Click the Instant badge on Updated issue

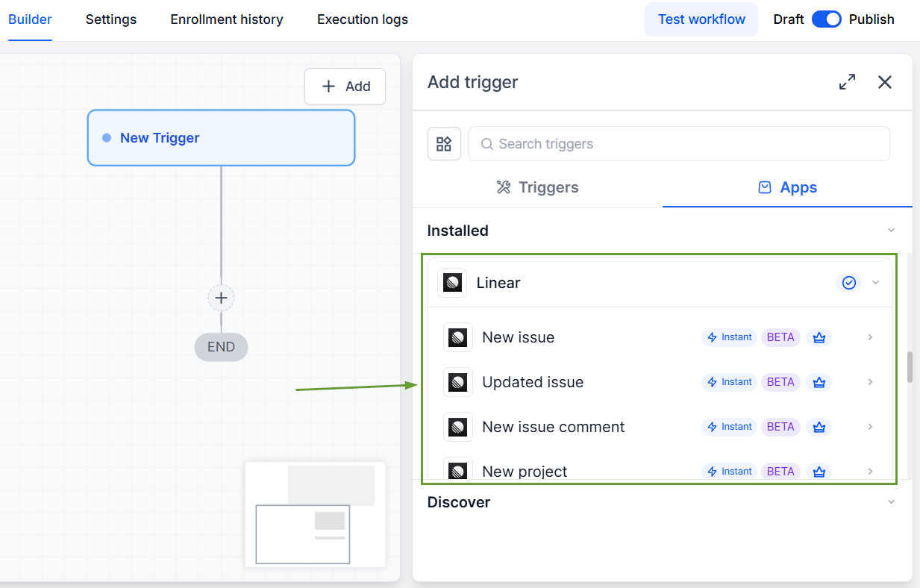[729, 382]
